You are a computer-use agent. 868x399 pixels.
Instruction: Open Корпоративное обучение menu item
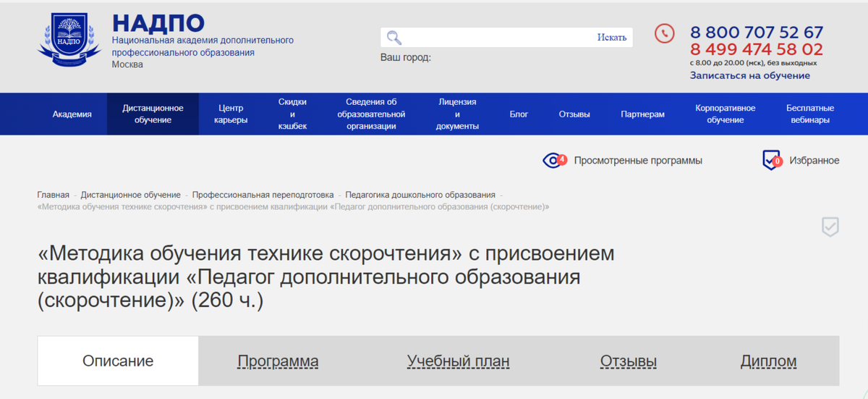point(726,114)
